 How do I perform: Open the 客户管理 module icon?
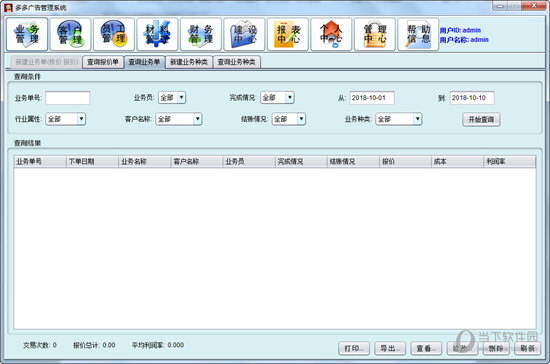point(71,34)
